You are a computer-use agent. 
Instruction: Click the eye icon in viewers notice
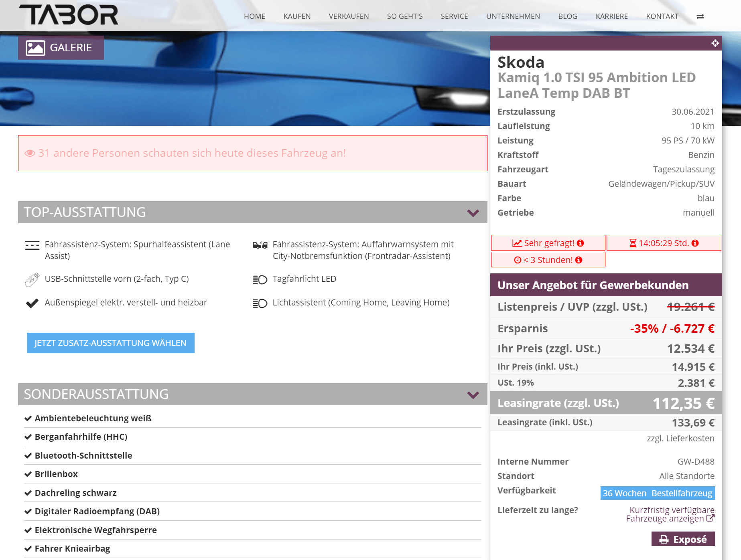(x=30, y=153)
